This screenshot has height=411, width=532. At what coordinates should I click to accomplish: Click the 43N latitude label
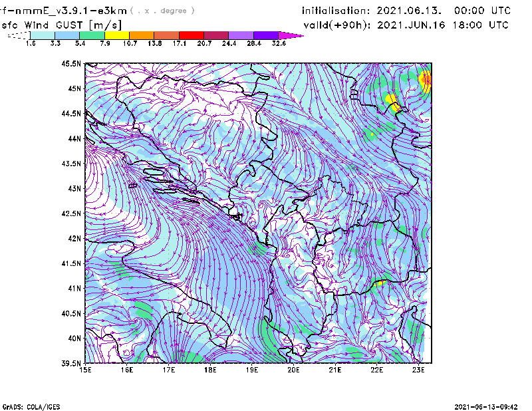[74, 188]
